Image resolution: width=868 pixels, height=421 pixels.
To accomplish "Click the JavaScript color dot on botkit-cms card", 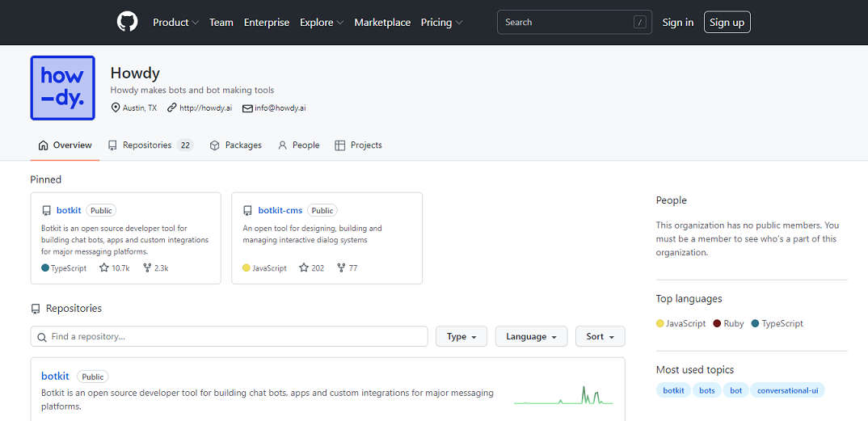I will pos(246,267).
